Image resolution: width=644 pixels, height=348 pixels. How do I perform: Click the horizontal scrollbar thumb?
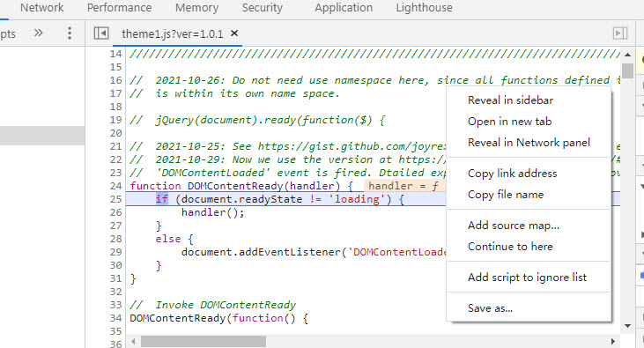(204, 341)
